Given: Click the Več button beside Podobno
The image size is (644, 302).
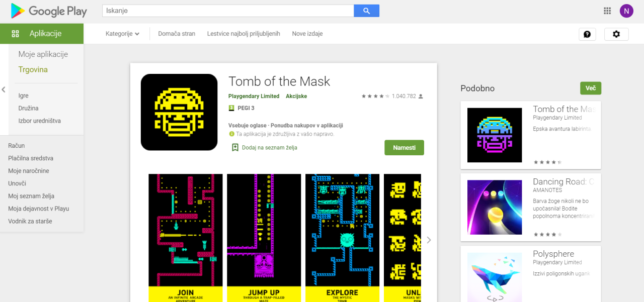Looking at the screenshot, I should pyautogui.click(x=591, y=88).
